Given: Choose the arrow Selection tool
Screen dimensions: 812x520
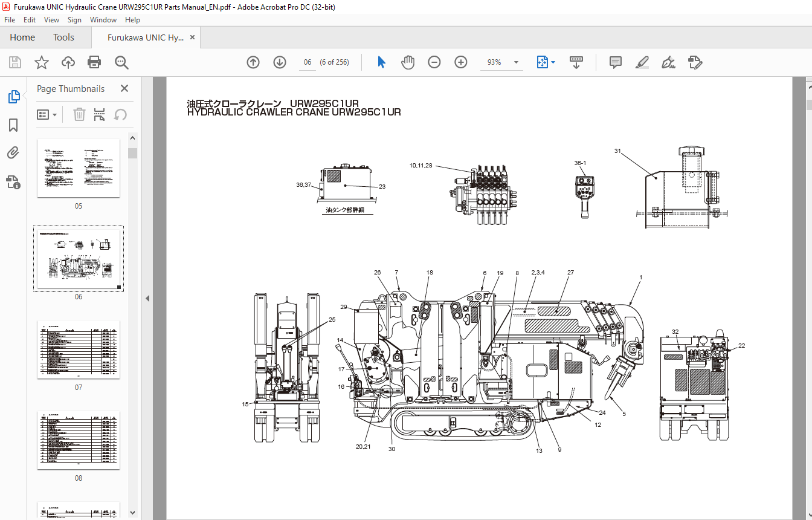Looking at the screenshot, I should (381, 62).
